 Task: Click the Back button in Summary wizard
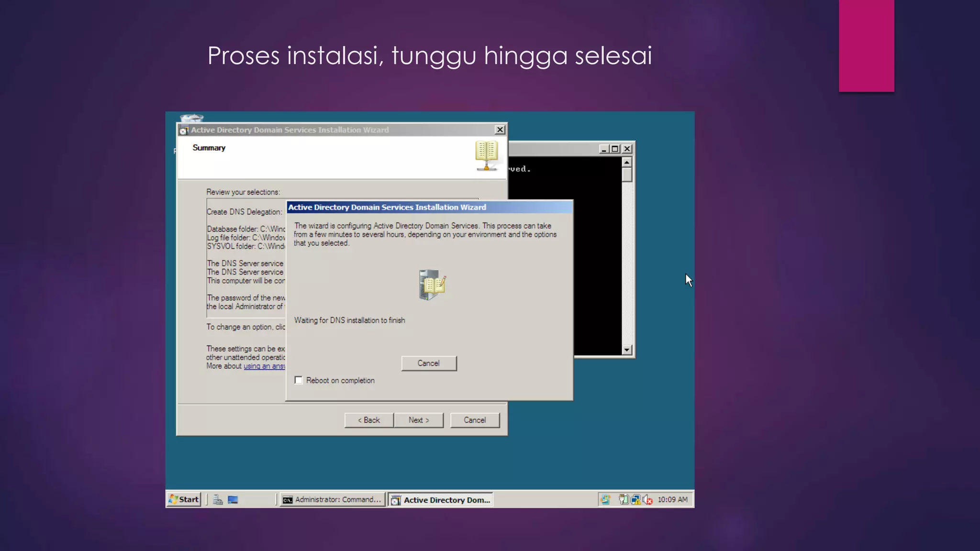369,420
